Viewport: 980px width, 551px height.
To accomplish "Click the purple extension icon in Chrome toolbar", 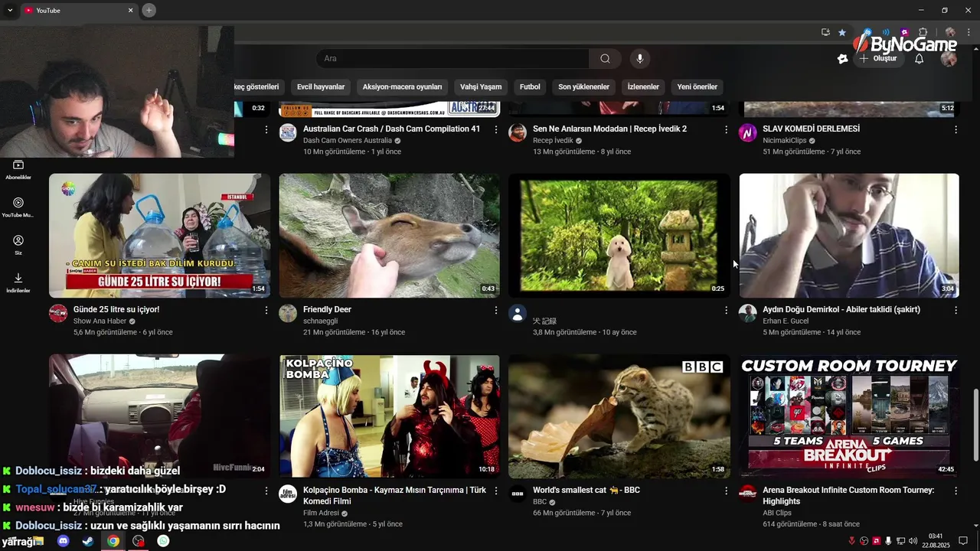I will point(904,32).
